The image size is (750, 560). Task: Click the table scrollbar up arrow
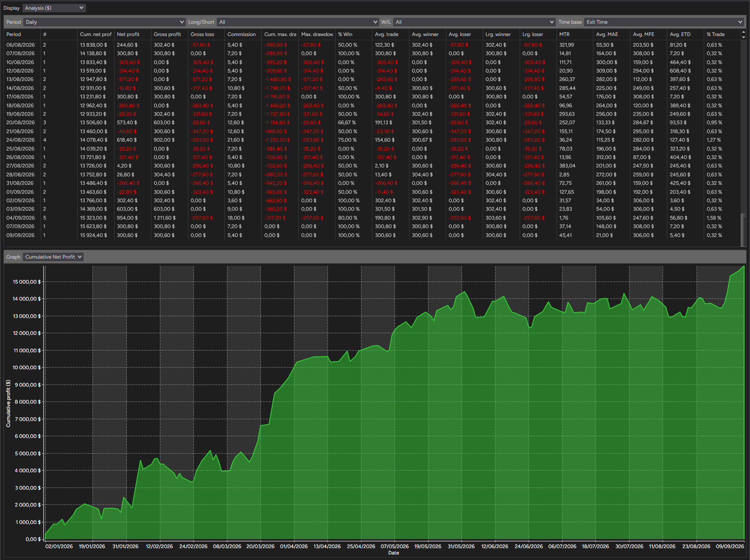tap(743, 32)
